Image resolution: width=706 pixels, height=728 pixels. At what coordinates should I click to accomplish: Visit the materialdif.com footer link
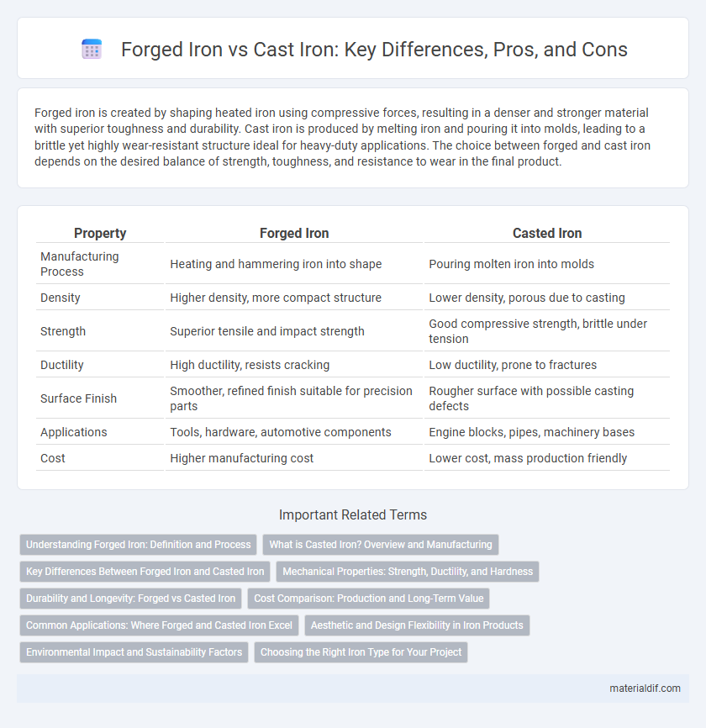645,688
